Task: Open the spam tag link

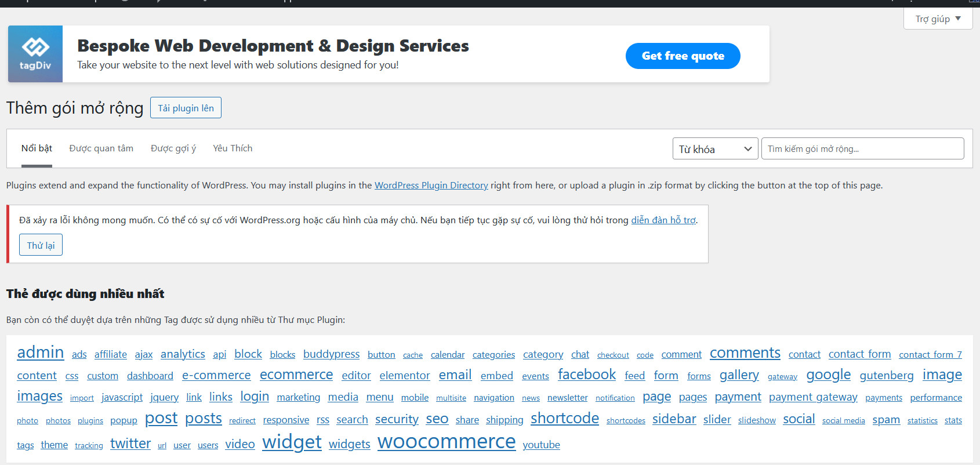Action: (886, 420)
